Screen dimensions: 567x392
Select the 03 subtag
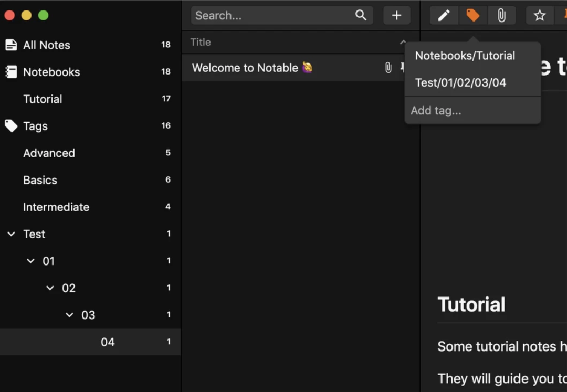[90, 315]
